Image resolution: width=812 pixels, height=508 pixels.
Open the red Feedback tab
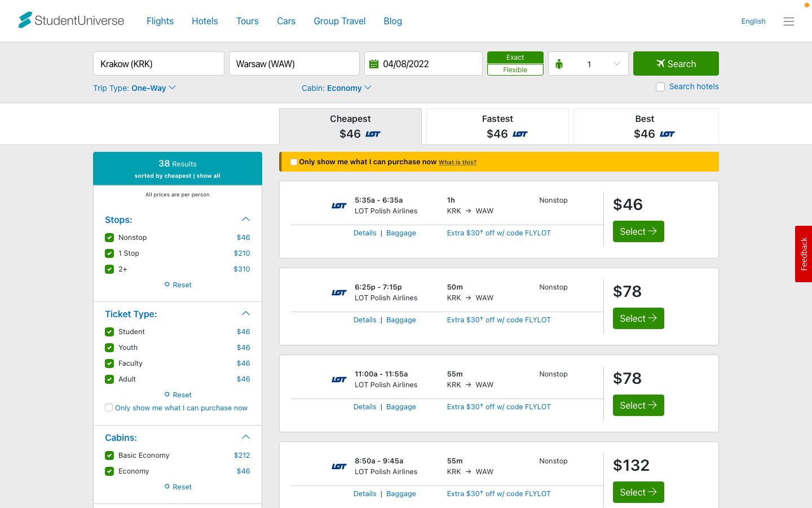[x=804, y=254]
